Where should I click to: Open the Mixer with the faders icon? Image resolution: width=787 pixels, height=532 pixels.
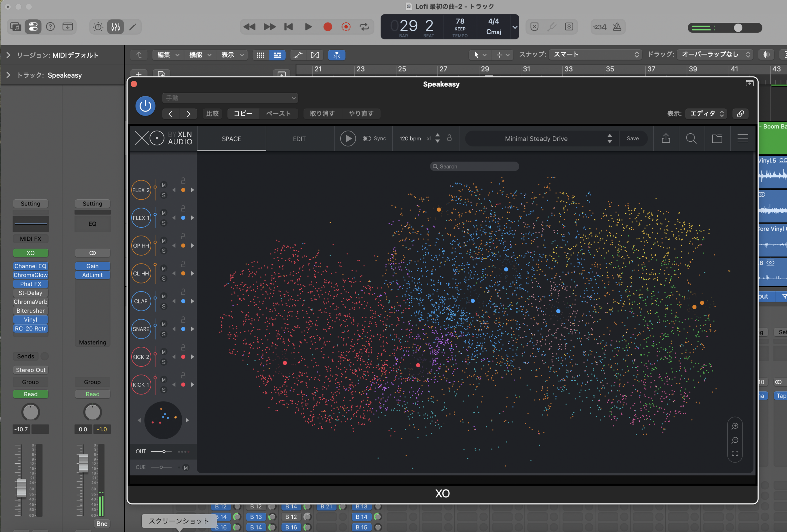116,27
